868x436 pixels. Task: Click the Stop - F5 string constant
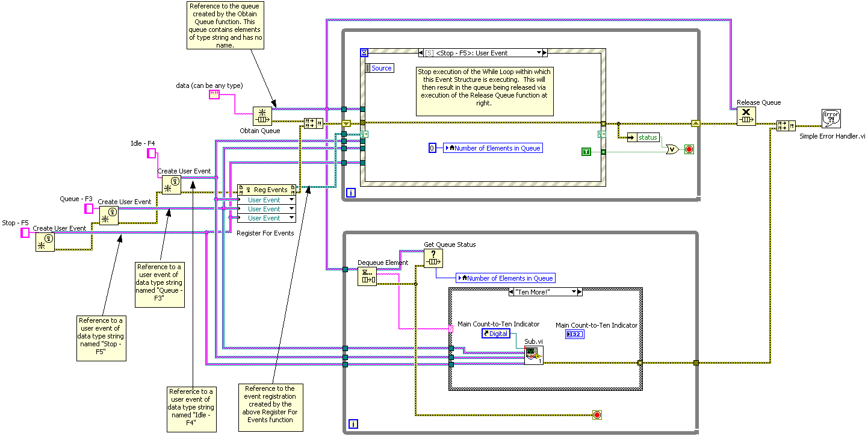(x=25, y=233)
